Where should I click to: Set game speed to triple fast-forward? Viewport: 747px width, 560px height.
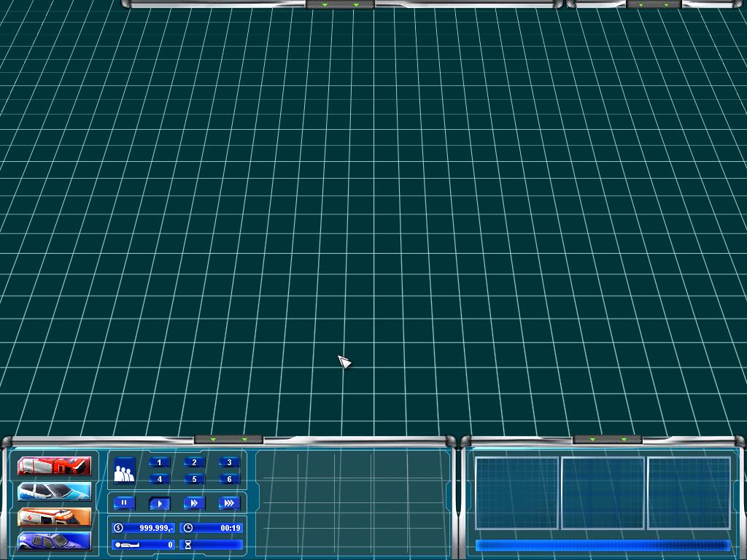tap(229, 502)
